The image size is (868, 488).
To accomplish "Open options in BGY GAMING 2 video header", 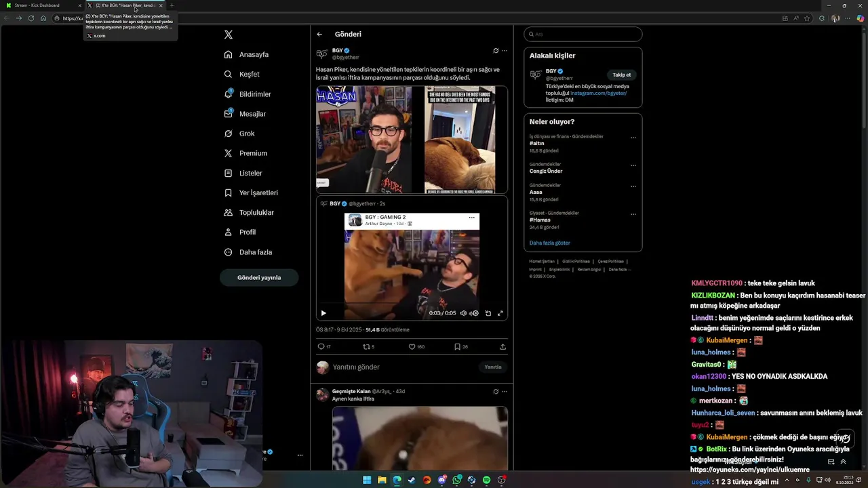I will (x=472, y=218).
